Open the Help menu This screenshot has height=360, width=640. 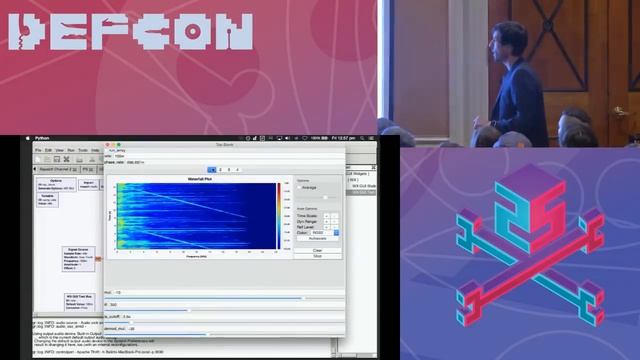95,150
